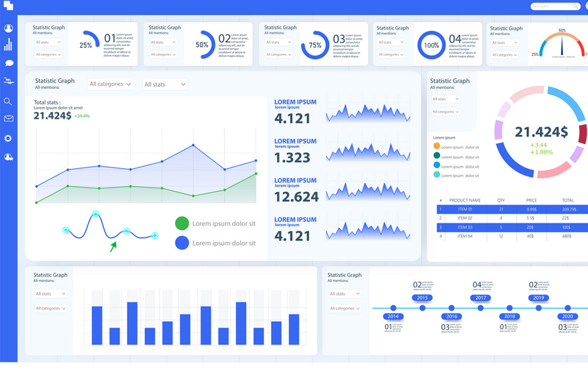
Task: Select the 2019 timeline marker
Action: pos(539,298)
